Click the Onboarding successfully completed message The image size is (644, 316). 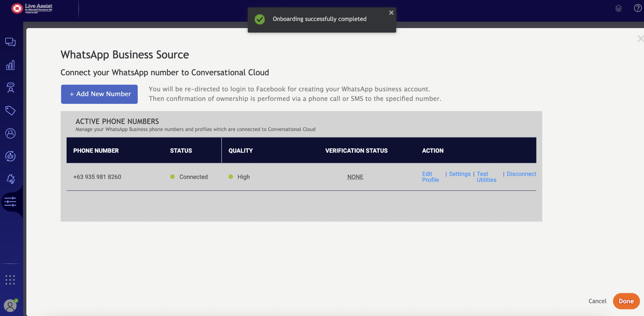click(319, 19)
